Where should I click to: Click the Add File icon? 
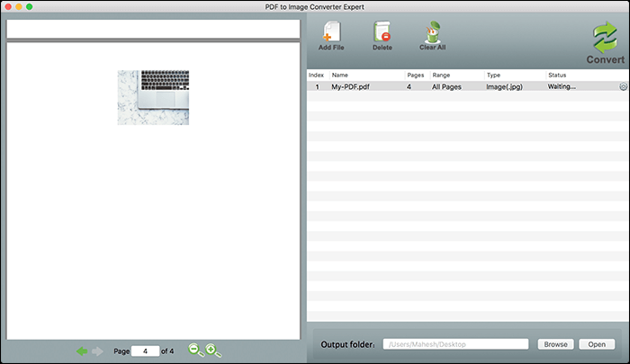tap(331, 33)
